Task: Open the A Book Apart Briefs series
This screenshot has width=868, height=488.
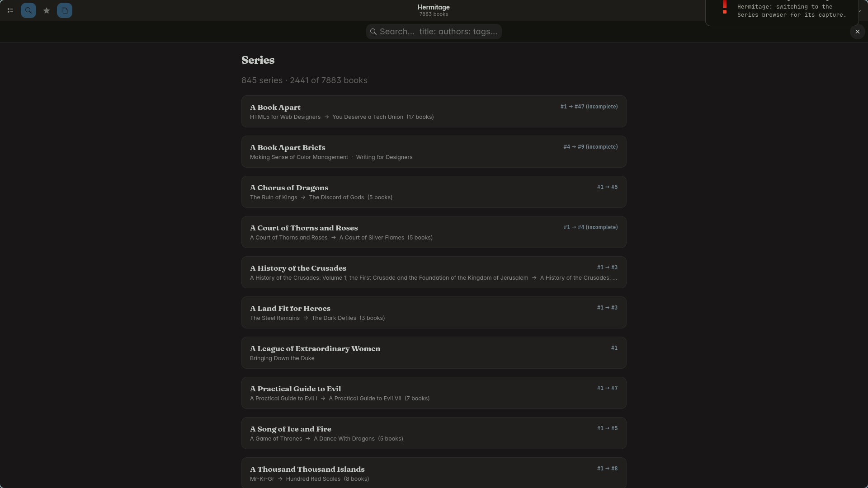Action: (434, 152)
